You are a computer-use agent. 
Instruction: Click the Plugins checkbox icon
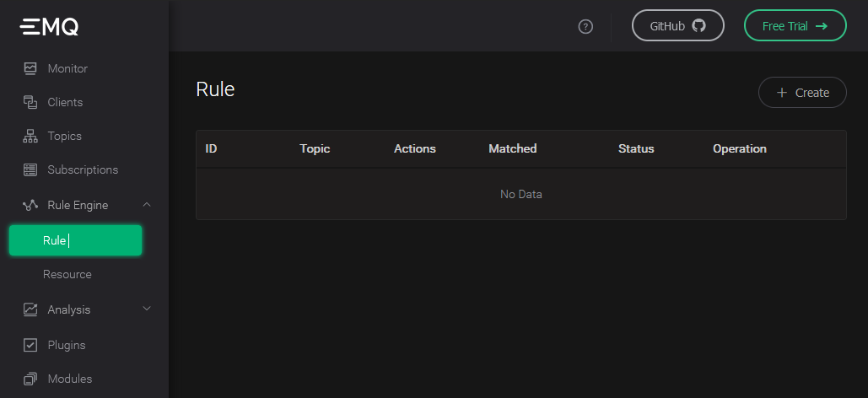(30, 345)
